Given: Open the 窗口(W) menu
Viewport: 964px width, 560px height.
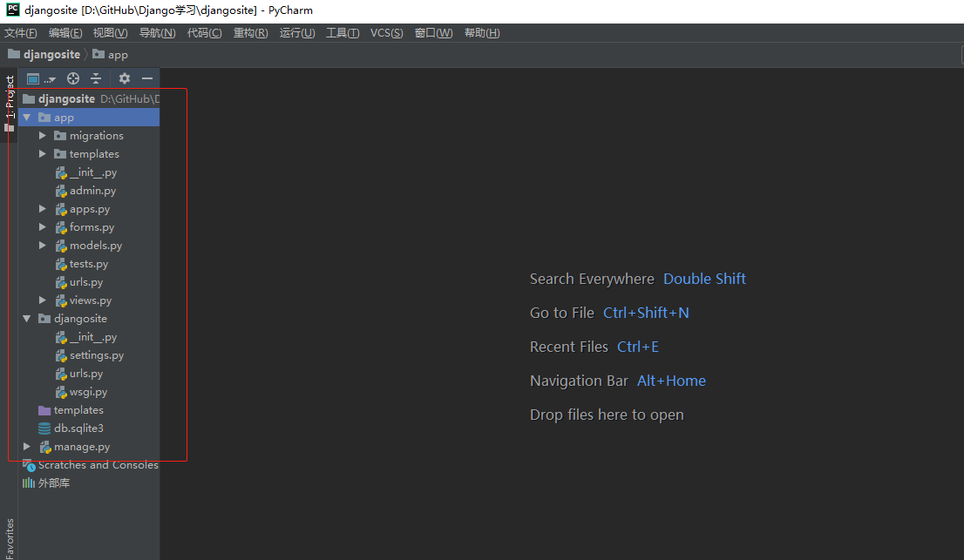Looking at the screenshot, I should [x=433, y=33].
